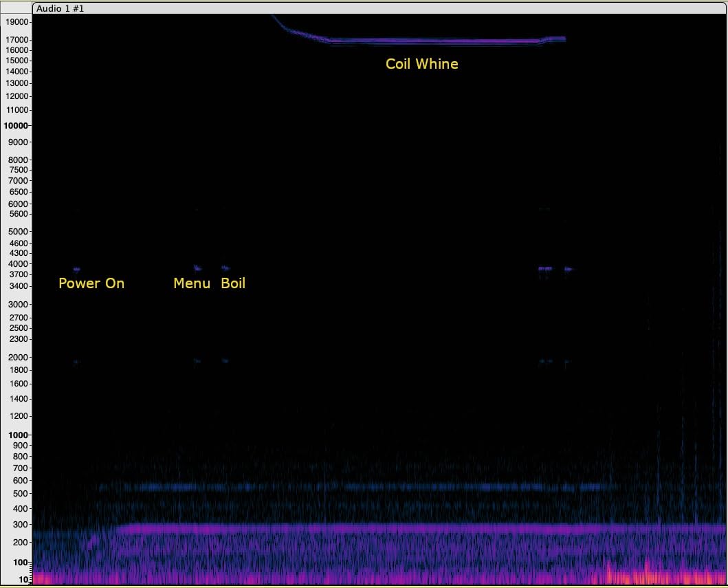Click the 10000 Hz frequency scale label

(x=16, y=125)
